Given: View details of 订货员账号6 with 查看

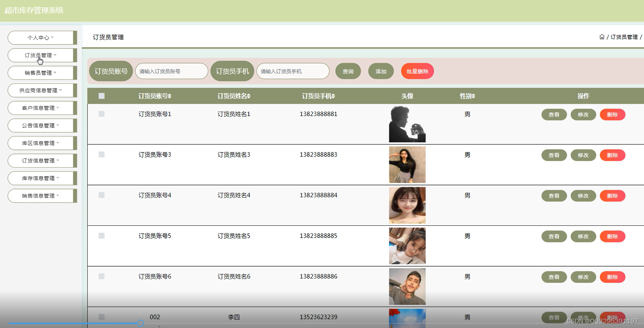Looking at the screenshot, I should pos(554,277).
